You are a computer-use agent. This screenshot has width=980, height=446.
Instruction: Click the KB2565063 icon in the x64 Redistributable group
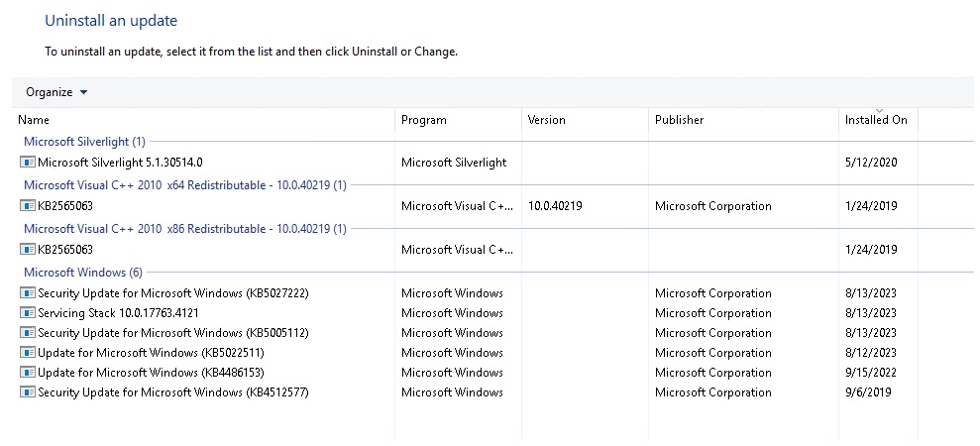(28, 206)
